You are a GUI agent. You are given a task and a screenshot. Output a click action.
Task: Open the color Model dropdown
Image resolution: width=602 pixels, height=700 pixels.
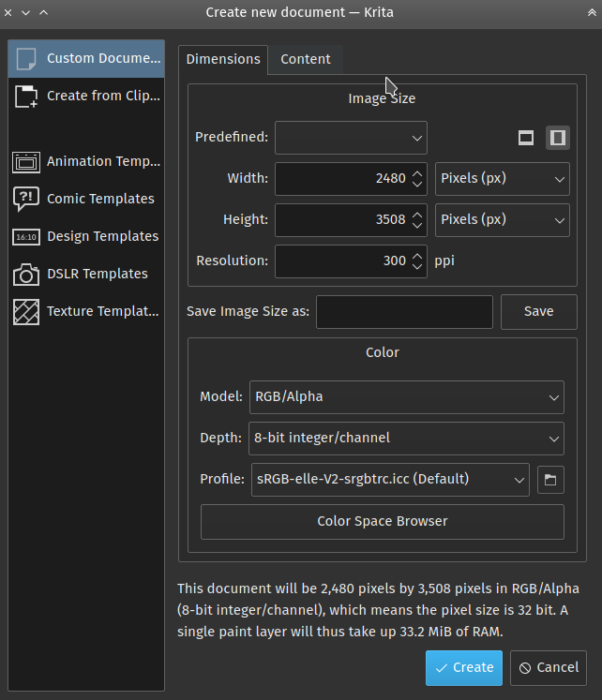pos(406,396)
